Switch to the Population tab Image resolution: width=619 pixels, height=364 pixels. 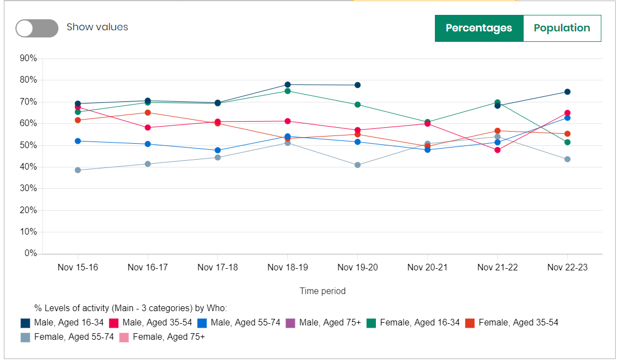[562, 28]
